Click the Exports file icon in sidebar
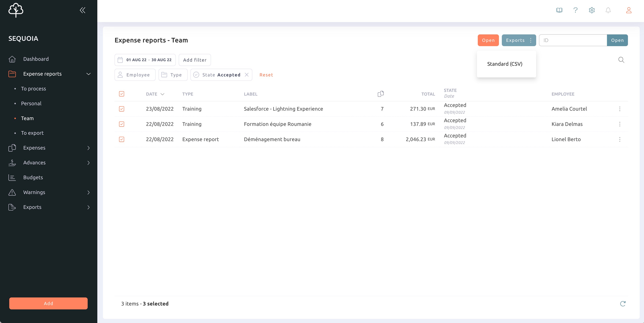This screenshot has width=644, height=323. (12, 207)
